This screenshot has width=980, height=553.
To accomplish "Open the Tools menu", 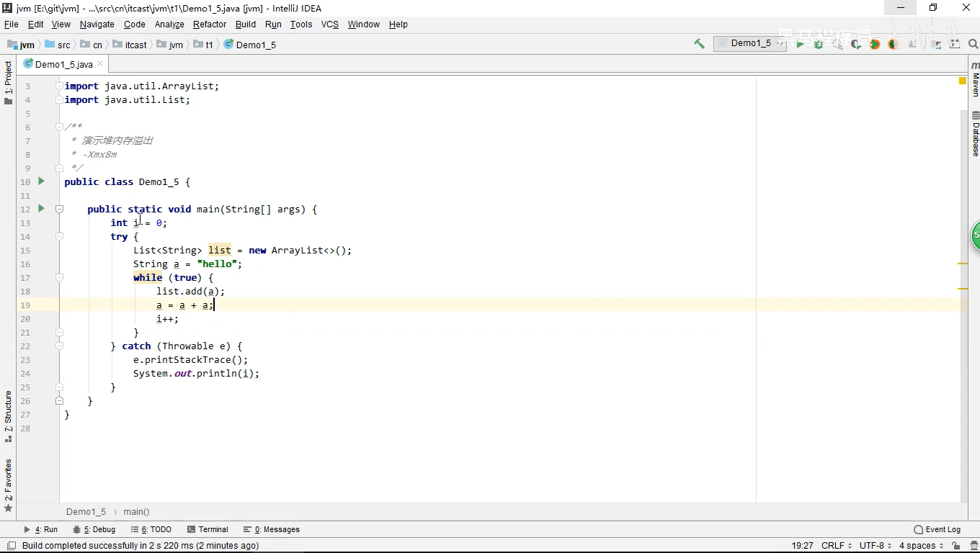I will (301, 24).
